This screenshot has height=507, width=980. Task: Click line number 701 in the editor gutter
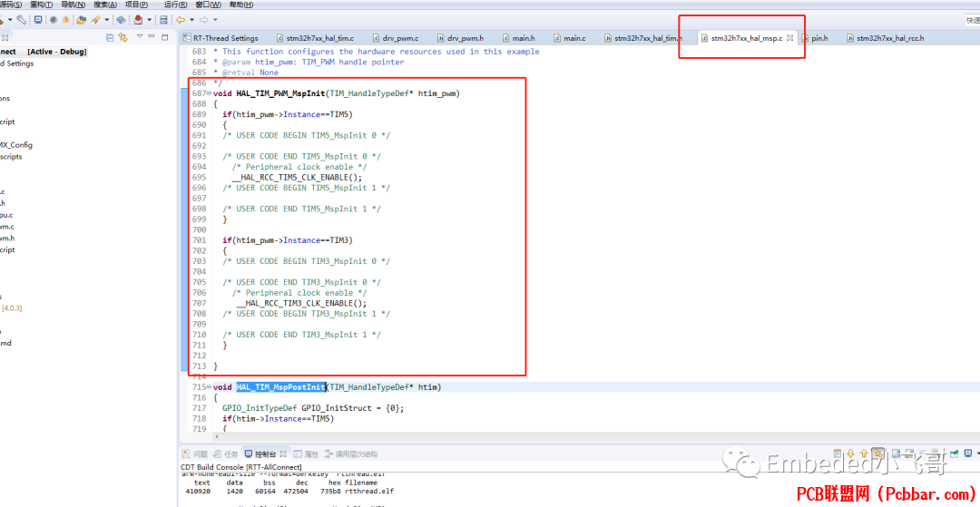coord(200,240)
